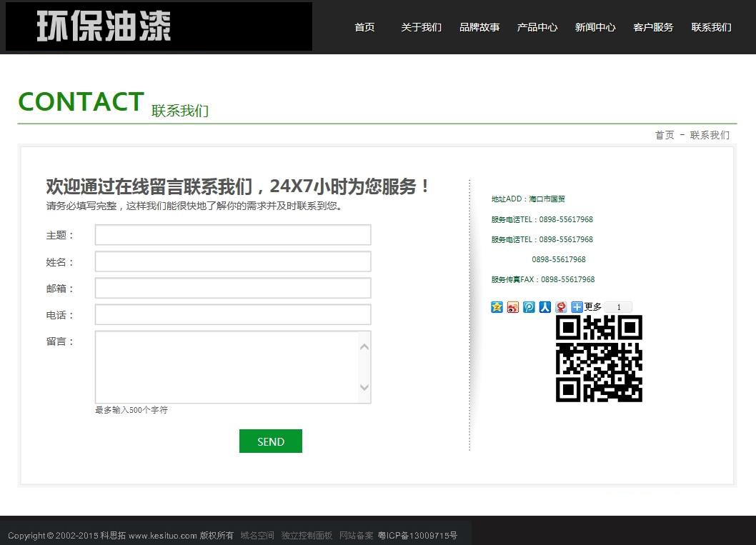This screenshot has height=545, width=756.
Task: Go to 关于我们 in the top menu
Action: pos(421,27)
